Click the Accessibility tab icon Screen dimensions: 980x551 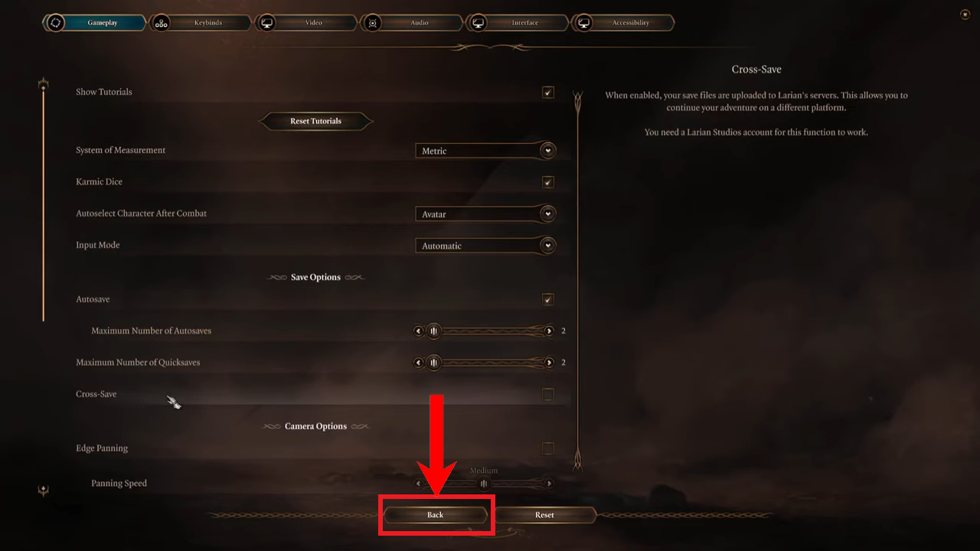(584, 23)
